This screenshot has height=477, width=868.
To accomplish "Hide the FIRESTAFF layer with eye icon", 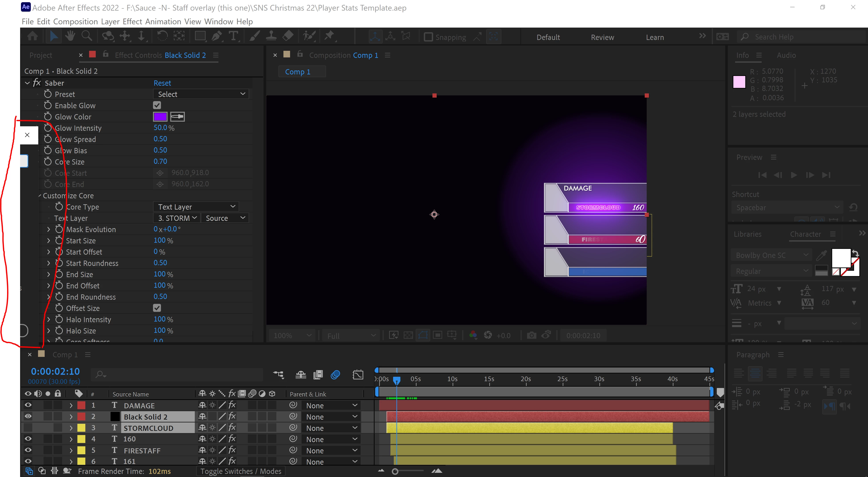I will 28,450.
